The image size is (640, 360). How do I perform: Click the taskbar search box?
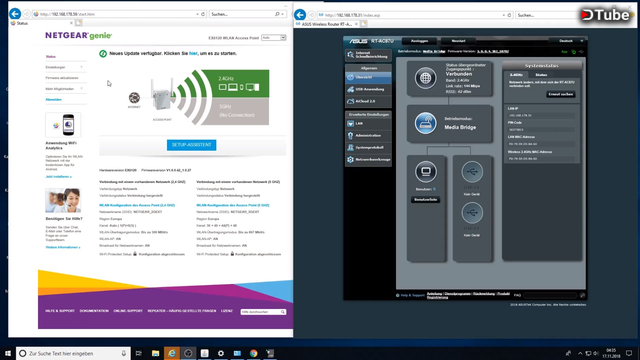click(x=73, y=353)
